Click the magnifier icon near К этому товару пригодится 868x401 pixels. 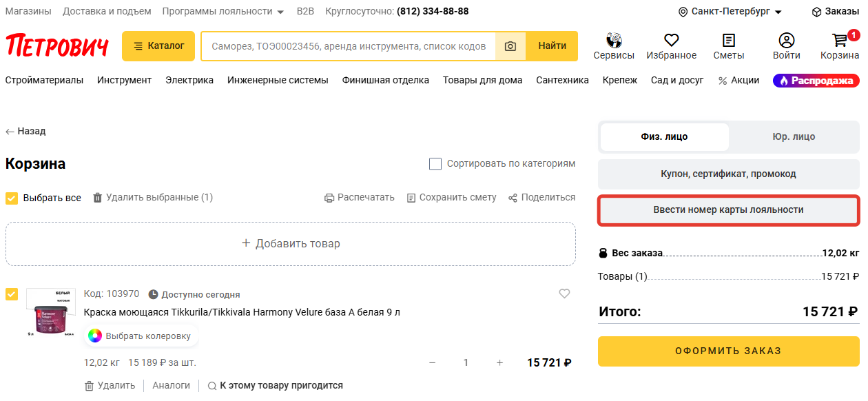[x=212, y=386]
